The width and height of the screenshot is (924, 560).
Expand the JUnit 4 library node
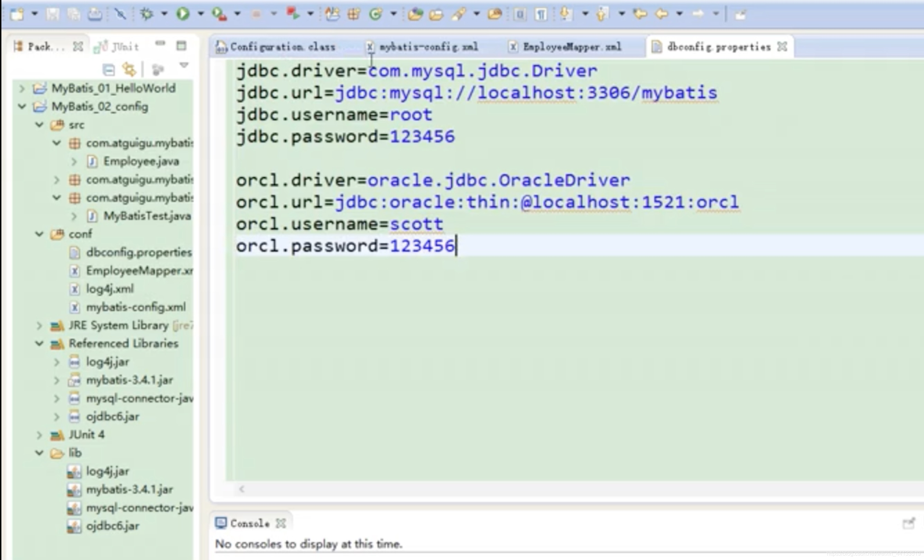point(39,435)
